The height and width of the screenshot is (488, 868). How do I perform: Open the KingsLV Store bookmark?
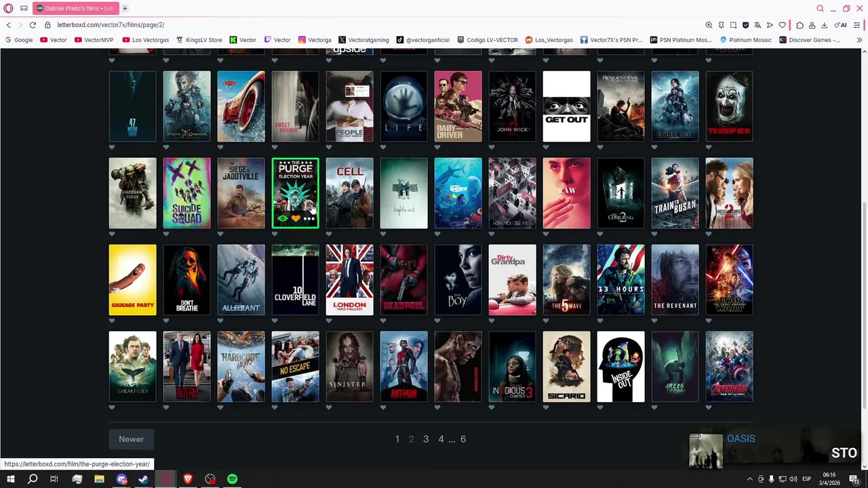[199, 40]
